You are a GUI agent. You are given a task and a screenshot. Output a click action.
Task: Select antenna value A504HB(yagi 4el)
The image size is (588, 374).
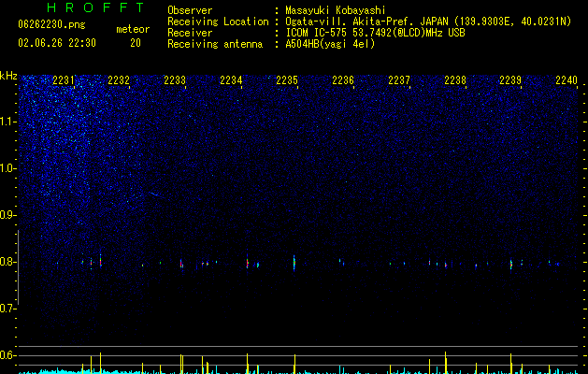(330, 44)
